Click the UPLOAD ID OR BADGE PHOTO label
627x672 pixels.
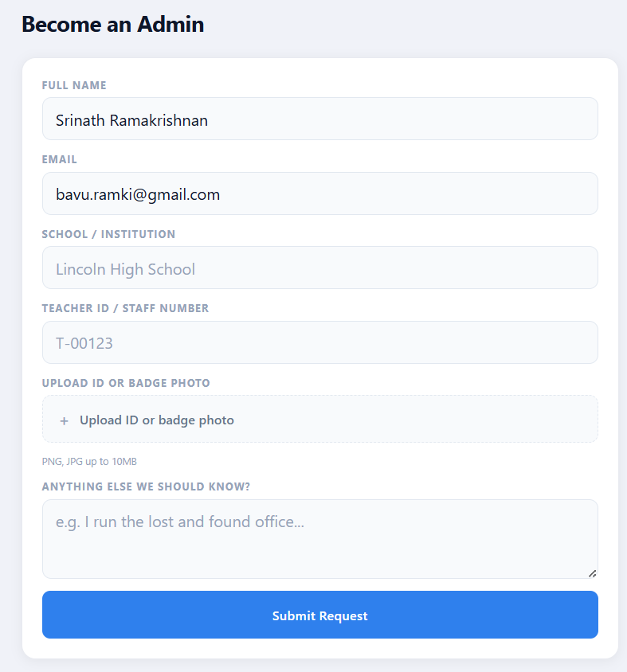[126, 383]
